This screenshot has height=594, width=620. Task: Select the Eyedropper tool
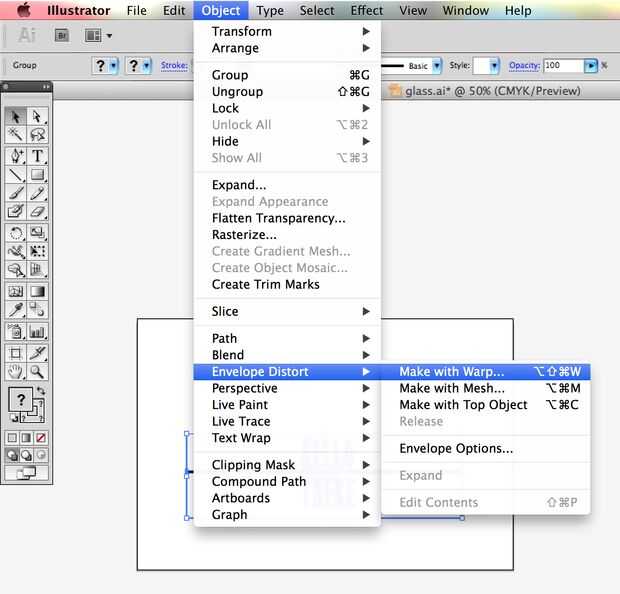16,310
